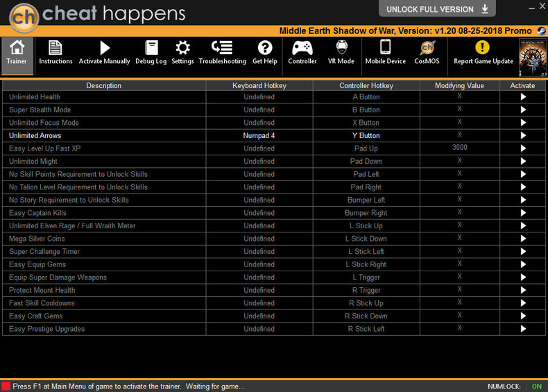Activate Unlimited Elven Rage play arrow
This screenshot has height=392, width=548.
coord(523,225)
